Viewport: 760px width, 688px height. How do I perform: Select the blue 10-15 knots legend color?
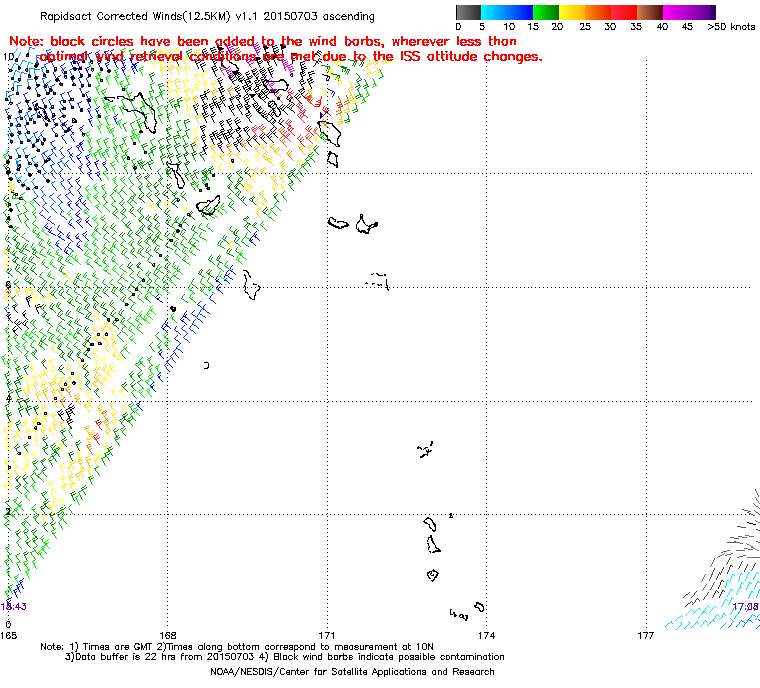(x=520, y=12)
